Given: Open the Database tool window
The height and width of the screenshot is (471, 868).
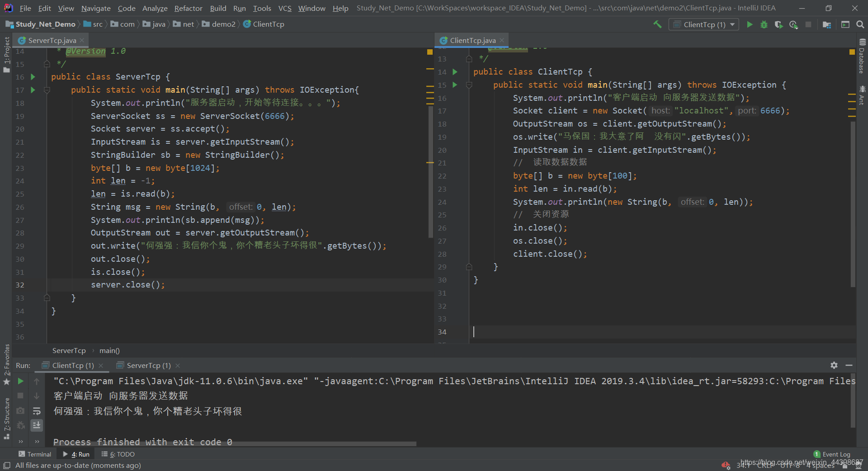Looking at the screenshot, I should click(862, 56).
